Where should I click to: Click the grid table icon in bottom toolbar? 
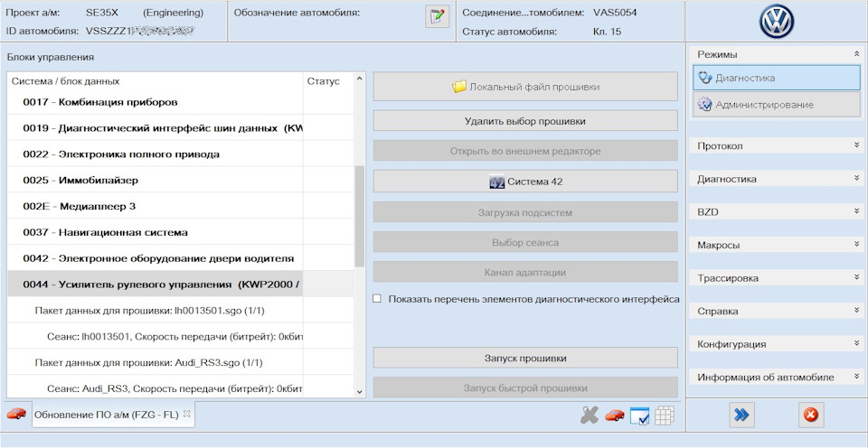(665, 415)
